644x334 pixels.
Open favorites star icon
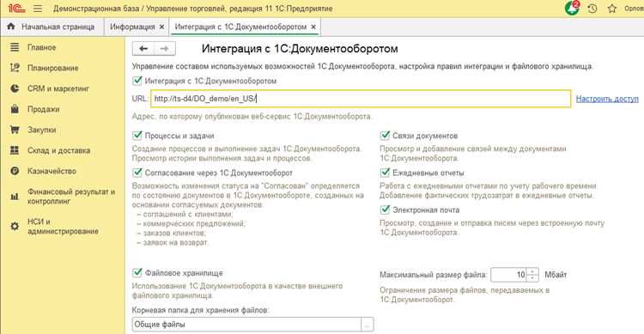pyautogui.click(x=612, y=9)
